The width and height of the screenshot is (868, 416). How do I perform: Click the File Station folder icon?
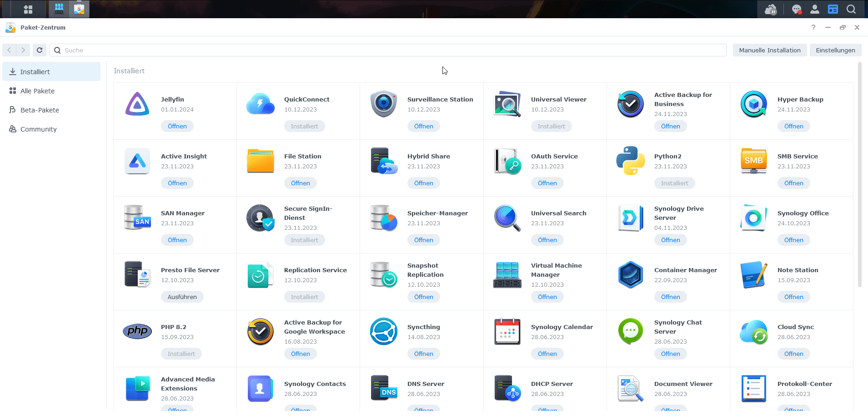tap(261, 161)
